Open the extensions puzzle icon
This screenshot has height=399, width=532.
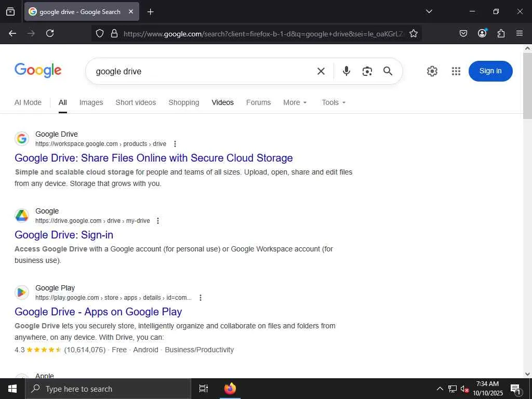click(x=501, y=33)
